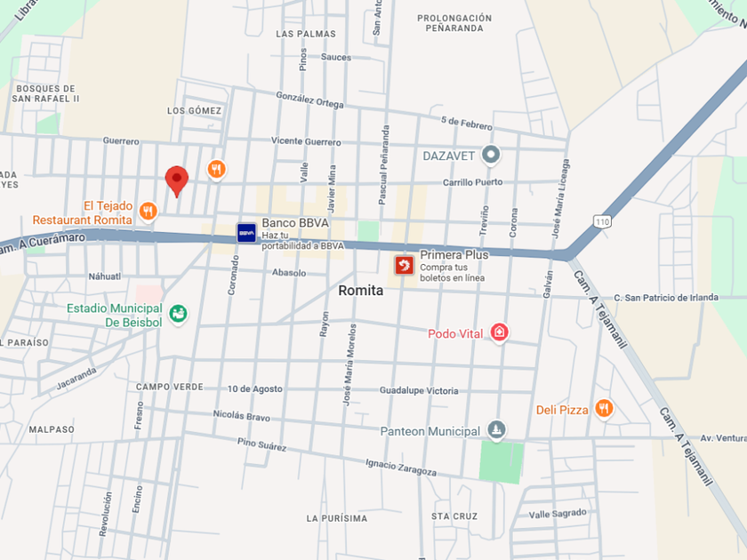Select the Primera Plus red bus icon
Viewport: 747px width, 560px height.
click(x=404, y=265)
